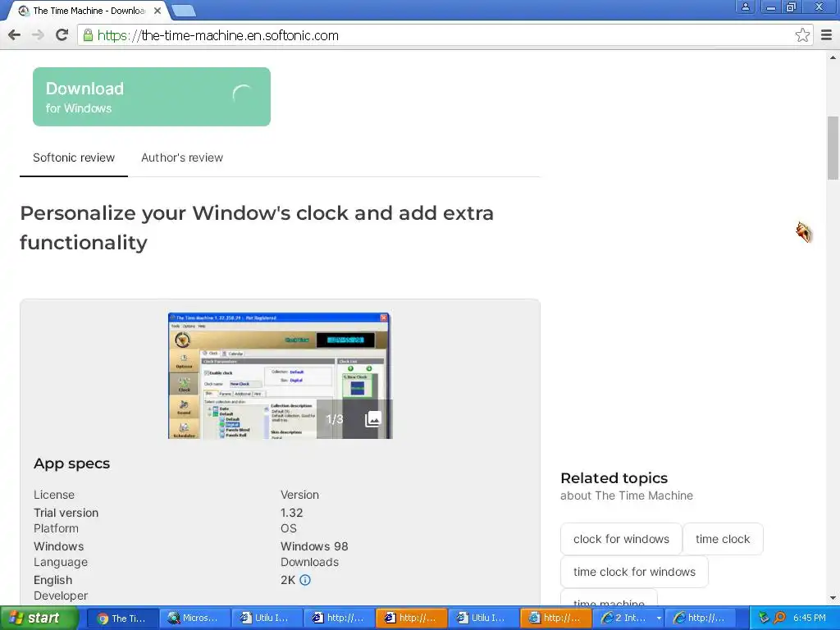Click the magnifier system tray icon
The image size is (840, 630).
click(779, 619)
